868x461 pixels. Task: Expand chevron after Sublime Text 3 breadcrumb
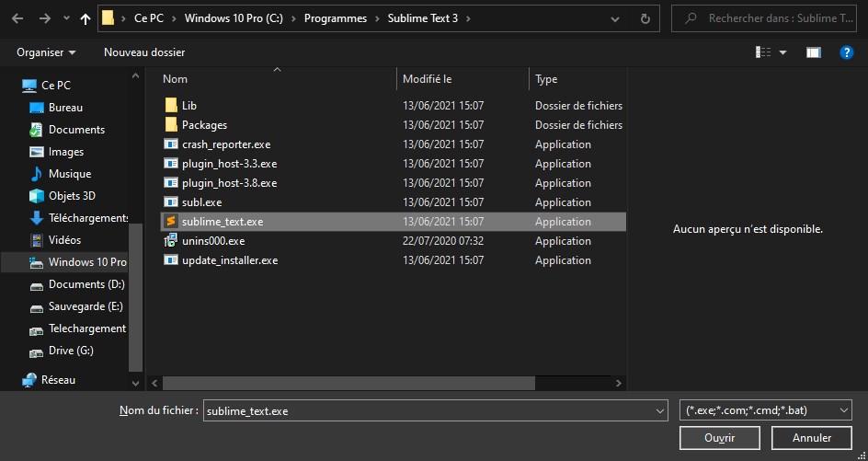(x=468, y=18)
